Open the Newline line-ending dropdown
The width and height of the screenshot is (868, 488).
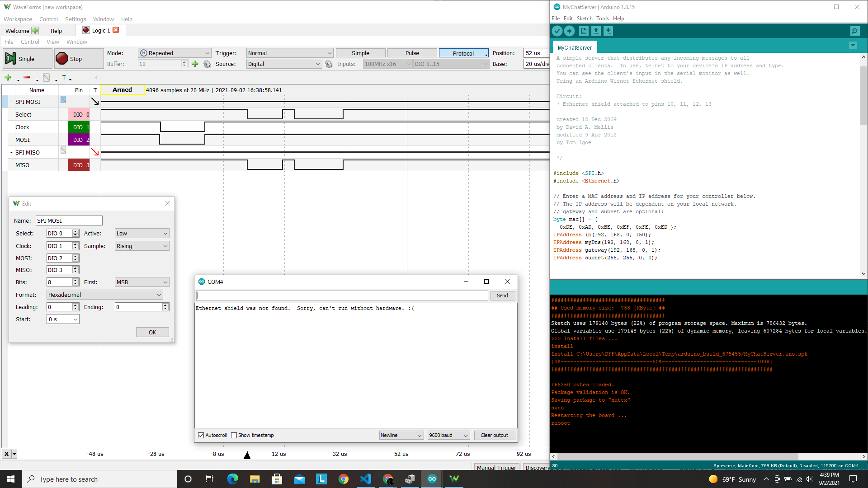coord(401,435)
